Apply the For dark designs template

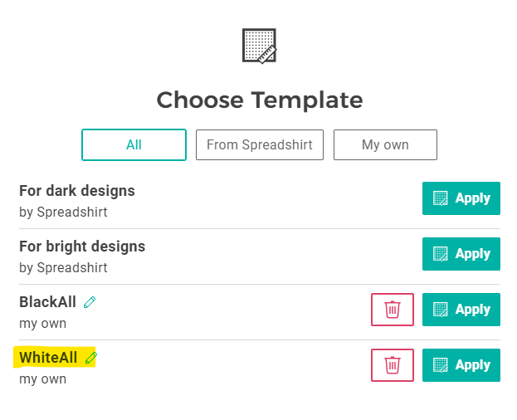pyautogui.click(x=461, y=198)
